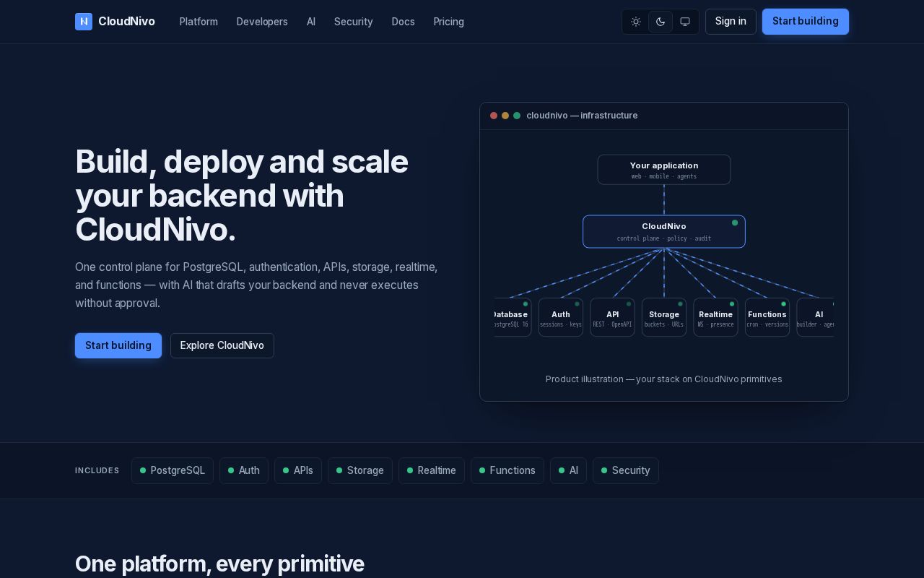Click 'One platform, every primitive' heading
Viewport: 924px width, 578px height.
coord(219,564)
